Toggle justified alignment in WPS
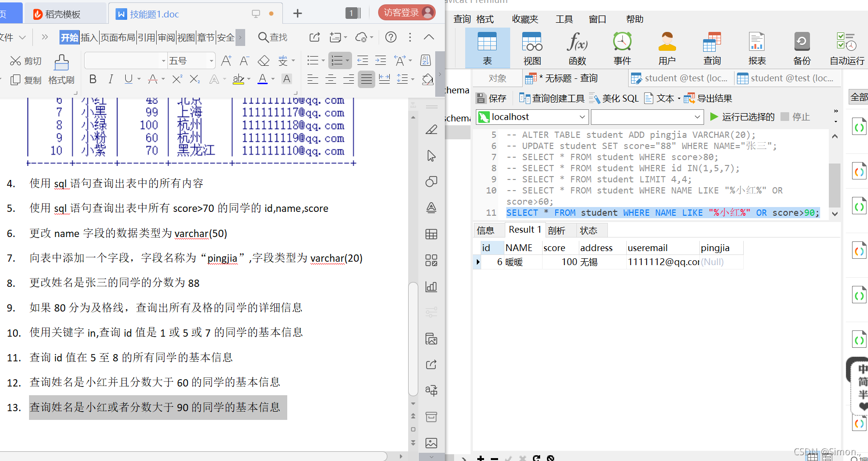This screenshot has height=461, width=868. coord(367,79)
